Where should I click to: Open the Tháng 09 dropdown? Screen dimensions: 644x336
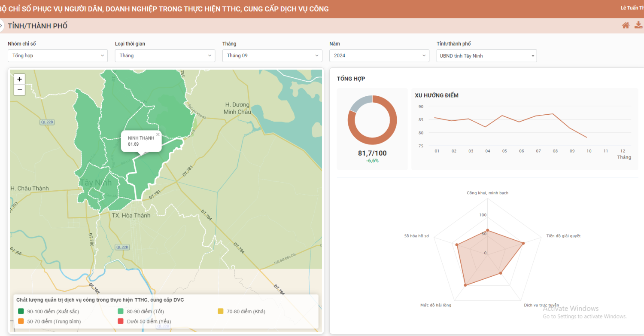click(272, 55)
